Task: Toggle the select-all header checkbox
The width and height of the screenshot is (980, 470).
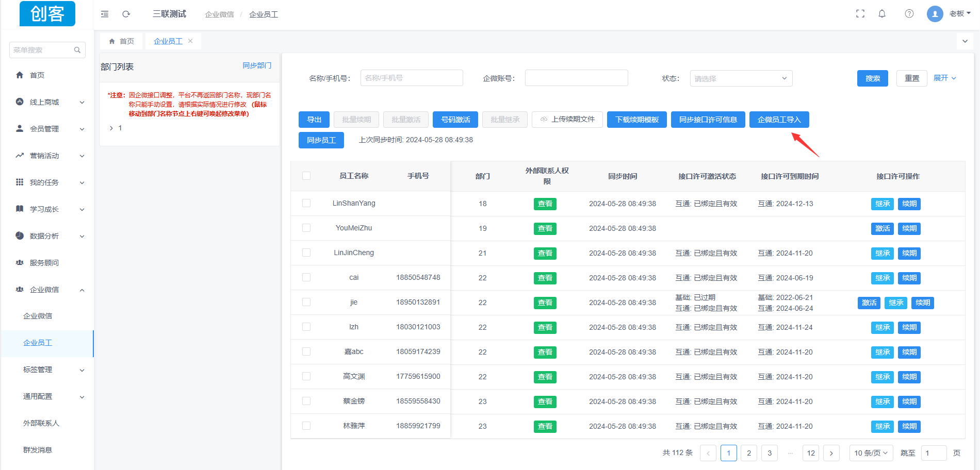Action: (306, 176)
